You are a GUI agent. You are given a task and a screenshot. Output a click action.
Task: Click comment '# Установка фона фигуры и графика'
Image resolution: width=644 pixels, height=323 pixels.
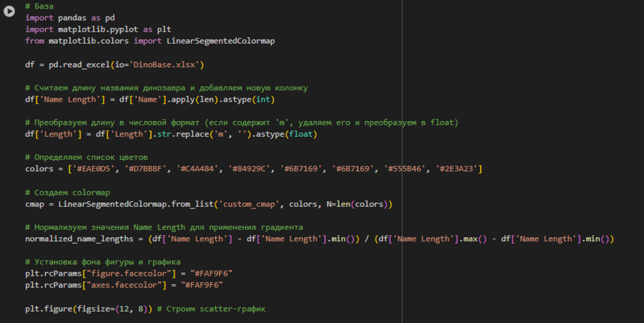102,262
